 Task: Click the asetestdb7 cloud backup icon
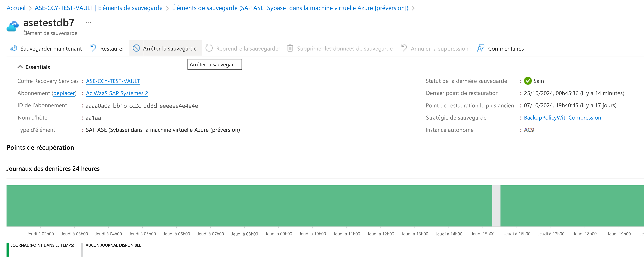click(x=13, y=26)
